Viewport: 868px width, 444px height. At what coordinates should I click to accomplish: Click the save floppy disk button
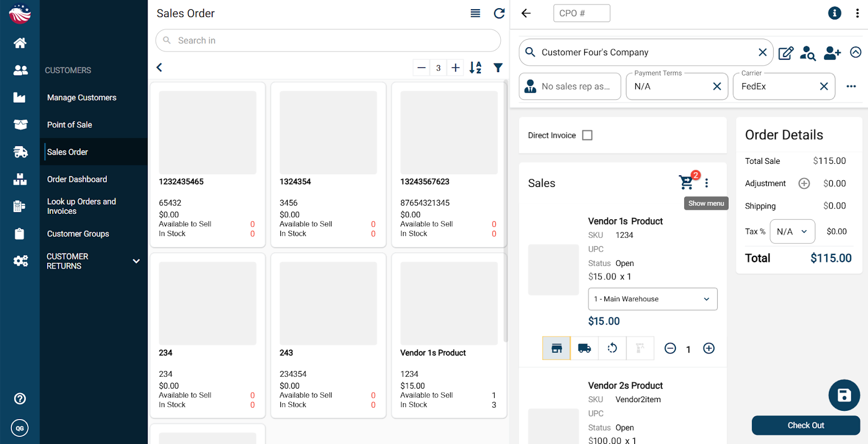click(844, 395)
